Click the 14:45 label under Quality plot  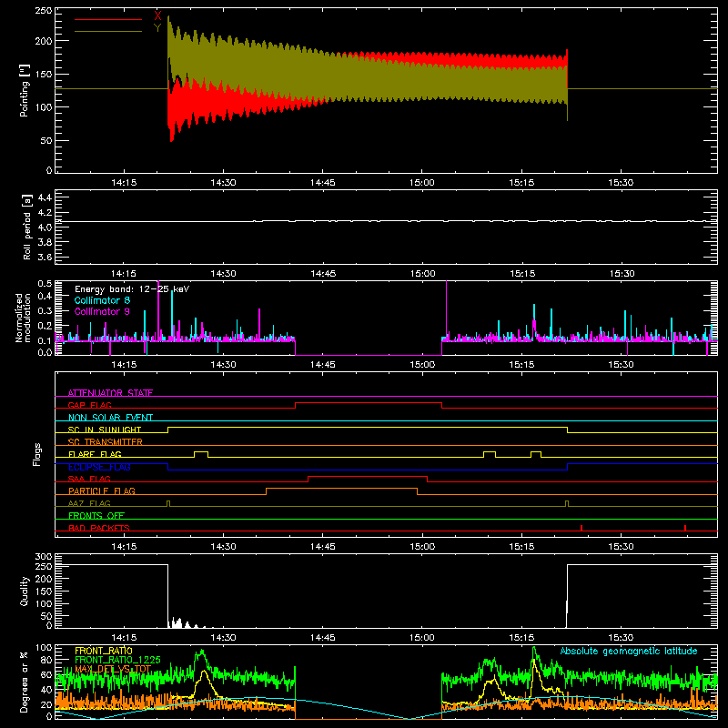click(x=323, y=638)
